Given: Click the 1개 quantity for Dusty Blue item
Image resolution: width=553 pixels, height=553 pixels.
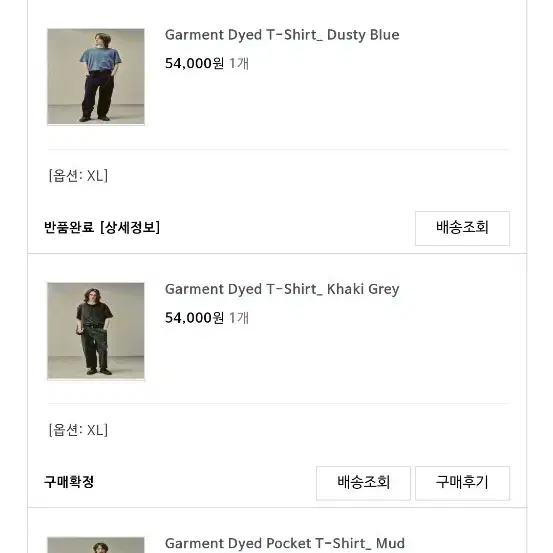Looking at the screenshot, I should [x=239, y=63].
